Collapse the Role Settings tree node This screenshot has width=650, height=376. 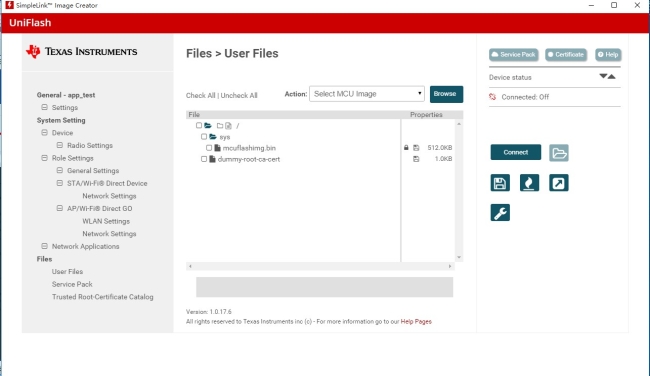pyautogui.click(x=44, y=158)
